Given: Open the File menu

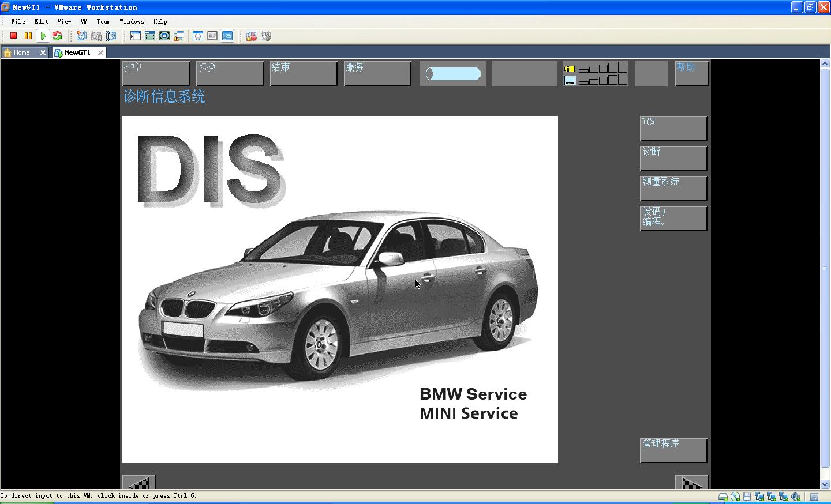Looking at the screenshot, I should coord(18,21).
